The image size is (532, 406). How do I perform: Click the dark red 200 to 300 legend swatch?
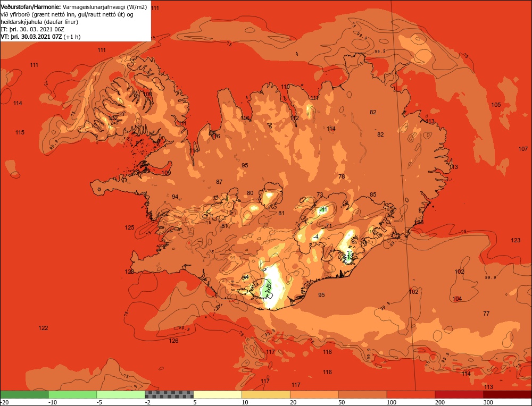[459, 394]
